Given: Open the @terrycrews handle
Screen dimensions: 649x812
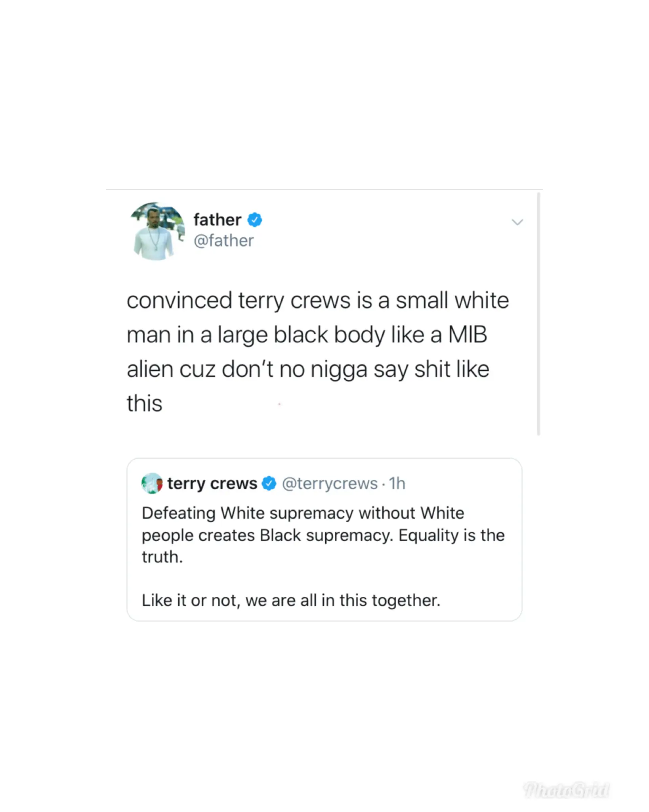Looking at the screenshot, I should coord(330,483).
